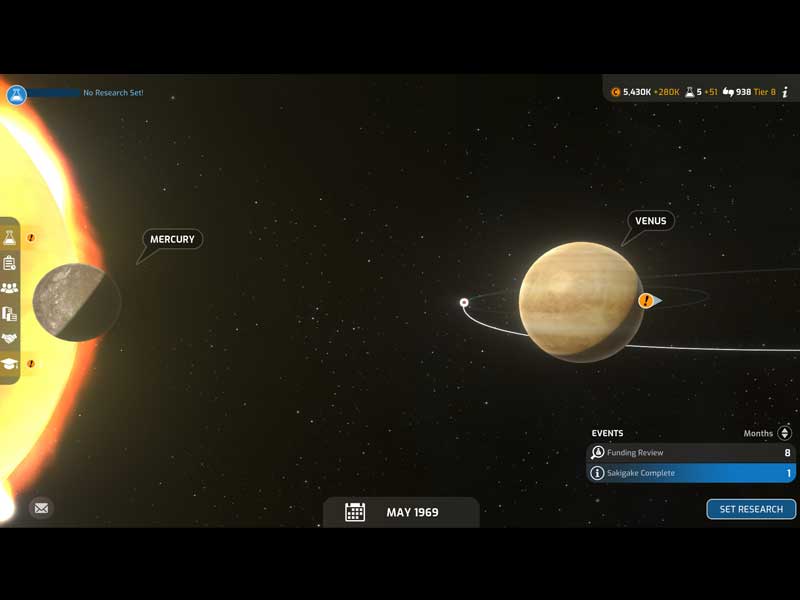Expand the Months sort arrows in Events
The height and width of the screenshot is (600, 800).
click(784, 433)
